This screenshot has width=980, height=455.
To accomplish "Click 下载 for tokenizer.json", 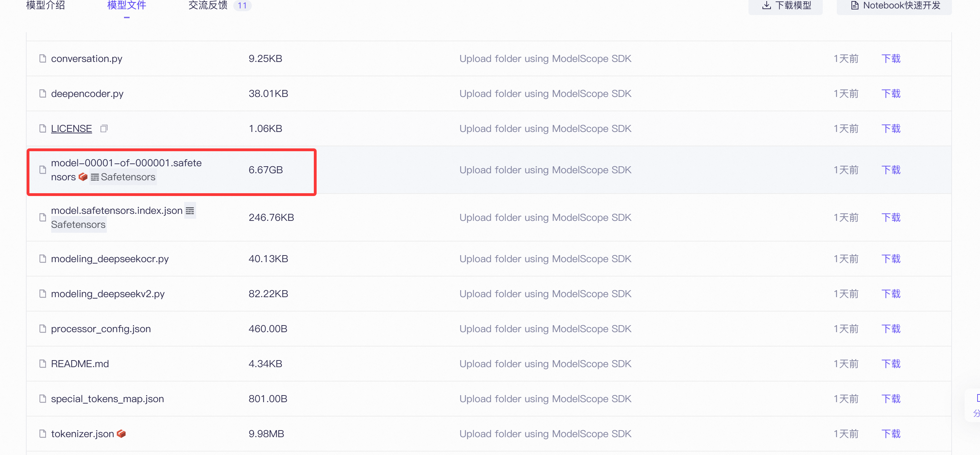I will click(x=891, y=434).
